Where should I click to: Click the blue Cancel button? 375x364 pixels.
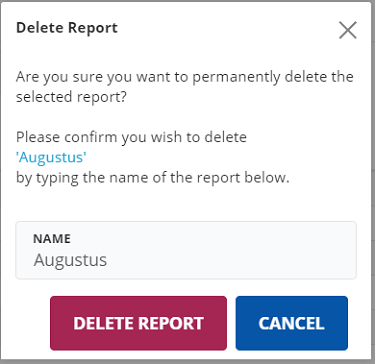[292, 323]
